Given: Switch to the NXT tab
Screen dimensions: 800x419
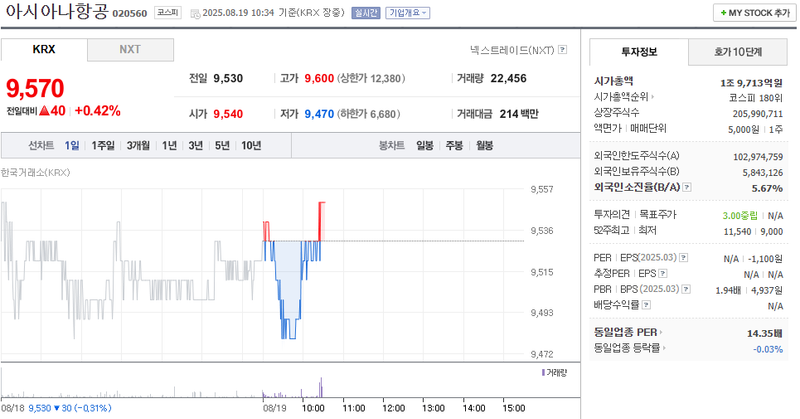Looking at the screenshot, I should [130, 50].
